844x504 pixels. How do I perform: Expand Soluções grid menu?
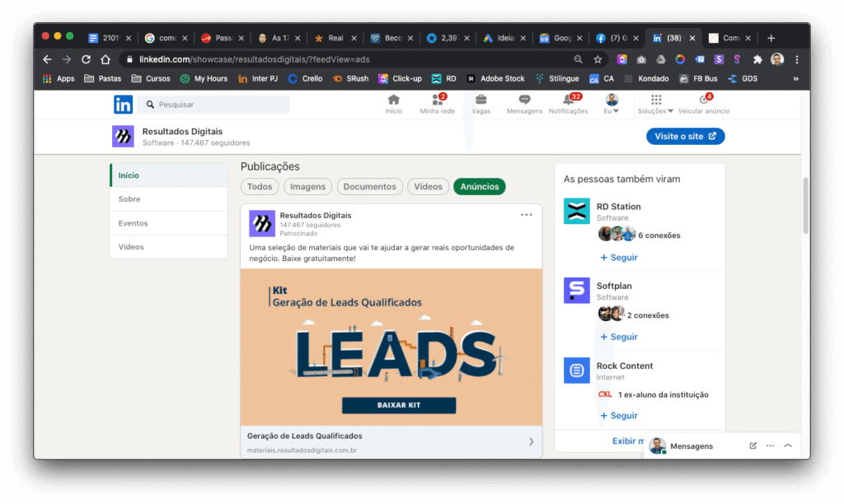point(655,104)
